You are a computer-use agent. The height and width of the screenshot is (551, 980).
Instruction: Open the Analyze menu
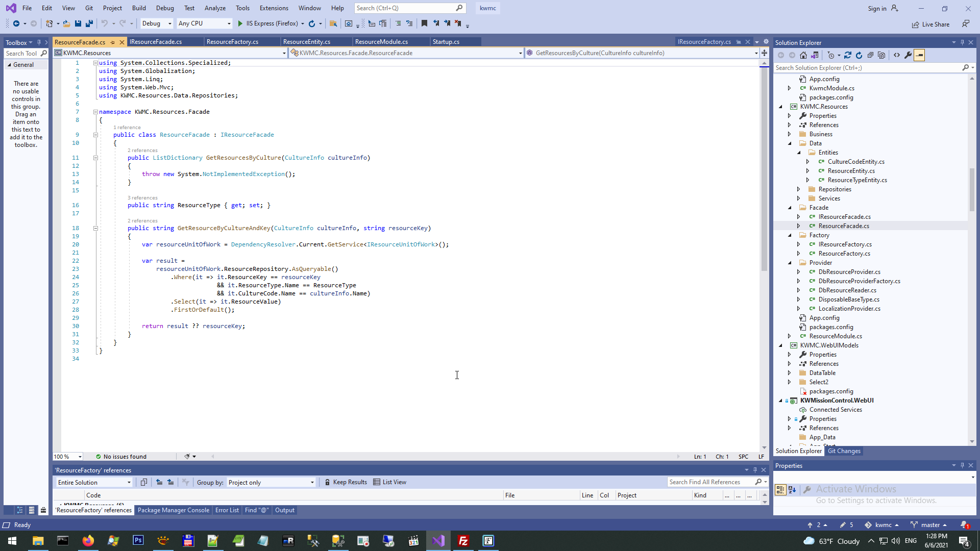[215, 8]
